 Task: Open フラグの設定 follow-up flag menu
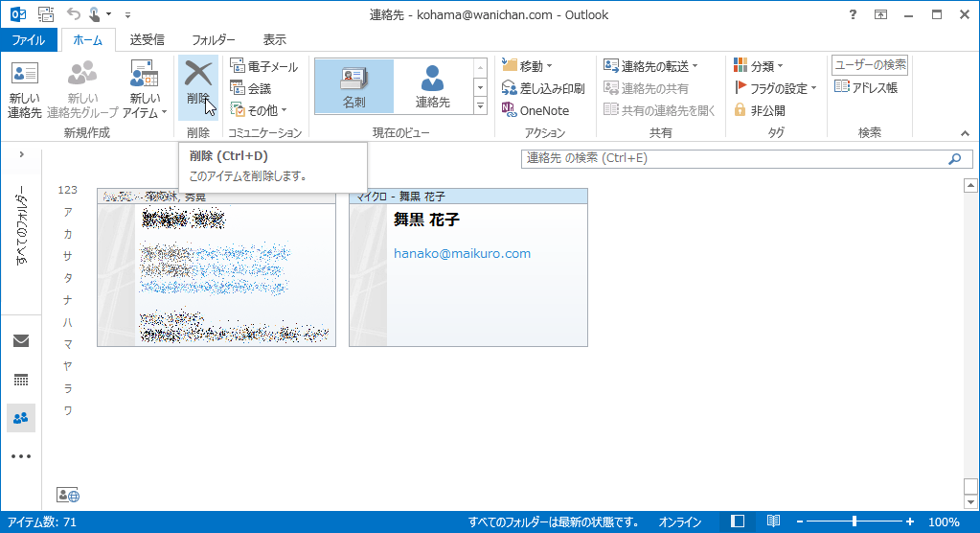click(775, 88)
